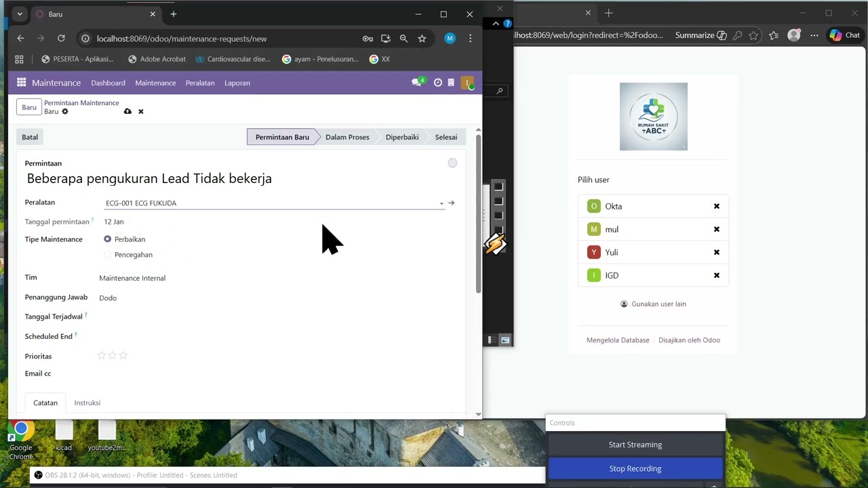Image resolution: width=868 pixels, height=488 pixels.
Task: Remove user Okta from the login list
Action: click(717, 206)
